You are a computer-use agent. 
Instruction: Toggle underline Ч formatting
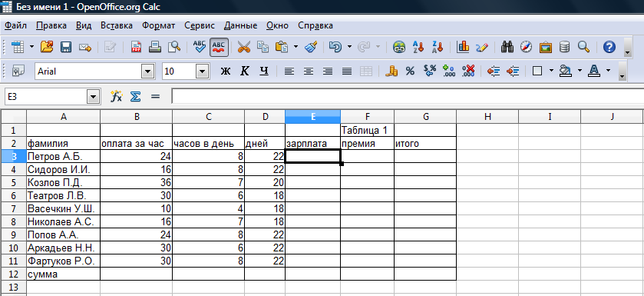point(264,72)
